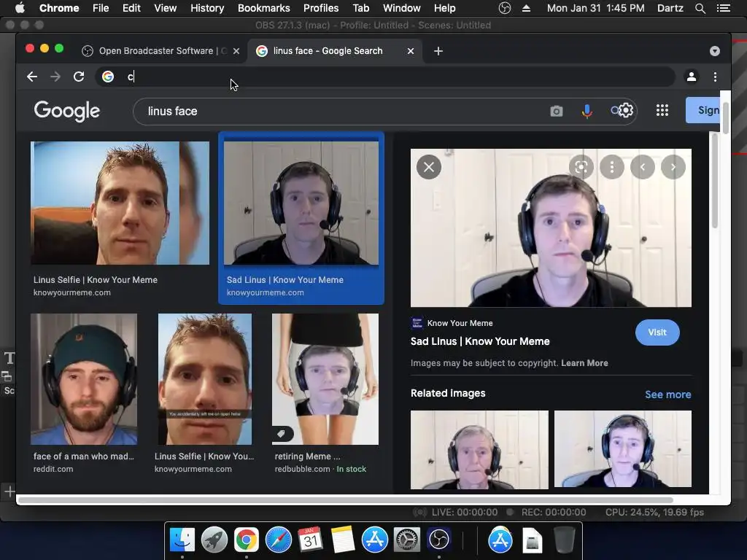
Task: Open Notes from the dock
Action: point(343,540)
